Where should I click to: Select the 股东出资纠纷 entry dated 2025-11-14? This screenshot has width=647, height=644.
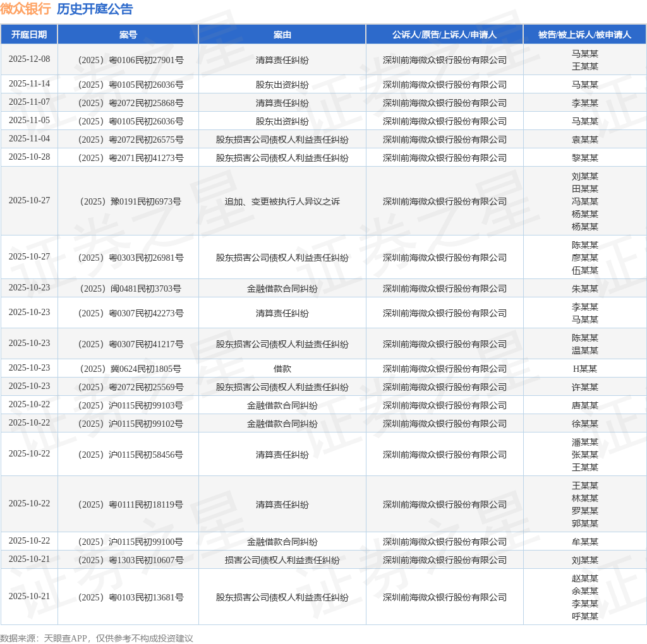[x=282, y=83]
